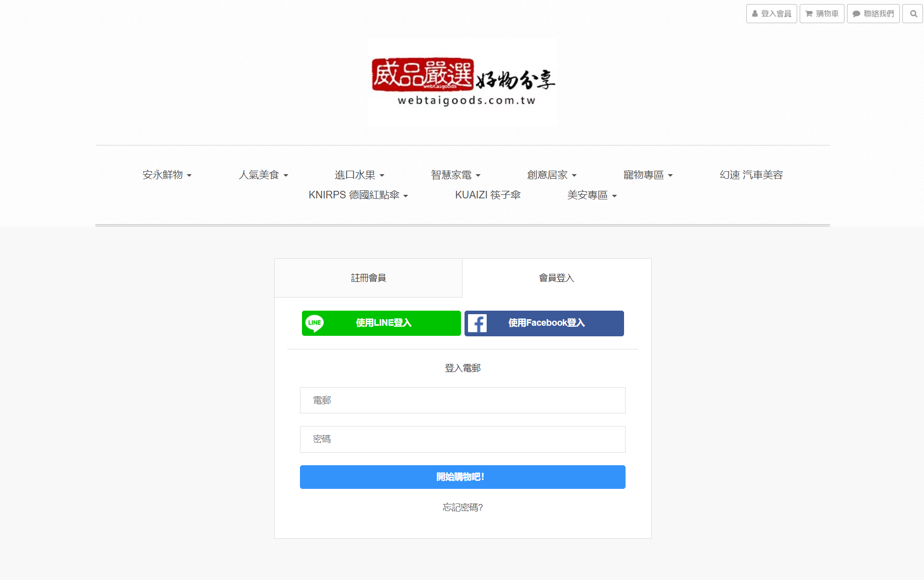Expand the 美安專區 dropdown
924x580 pixels.
592,195
